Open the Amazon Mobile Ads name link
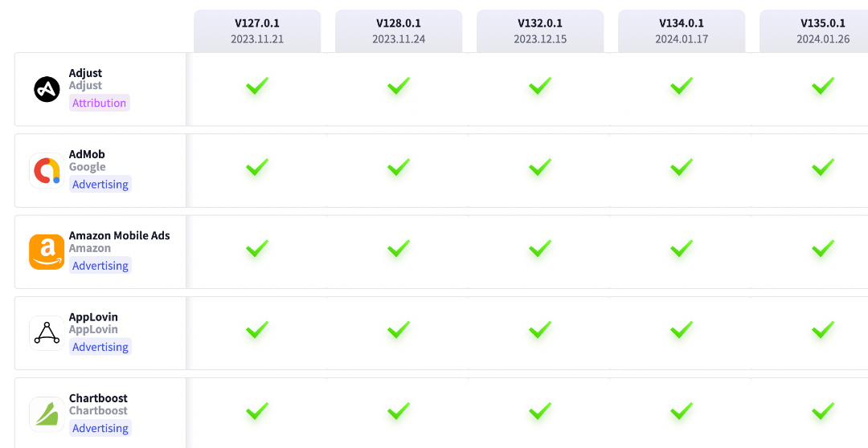 [120, 235]
